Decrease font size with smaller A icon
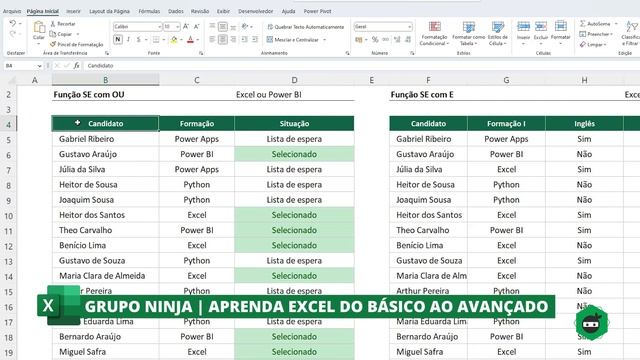Image resolution: width=640 pixels, height=360 pixels. point(196,27)
